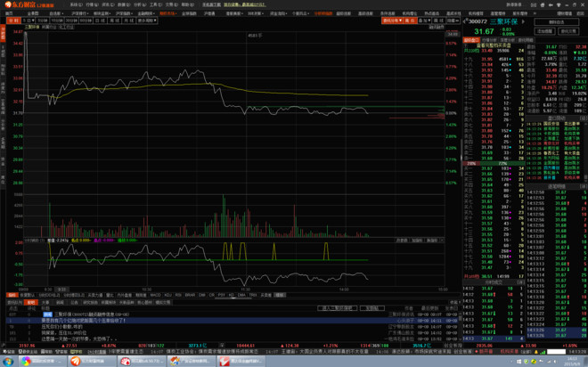Click the orange active tab in the news panel
The height and width of the screenshot is (367, 588).
point(31,302)
